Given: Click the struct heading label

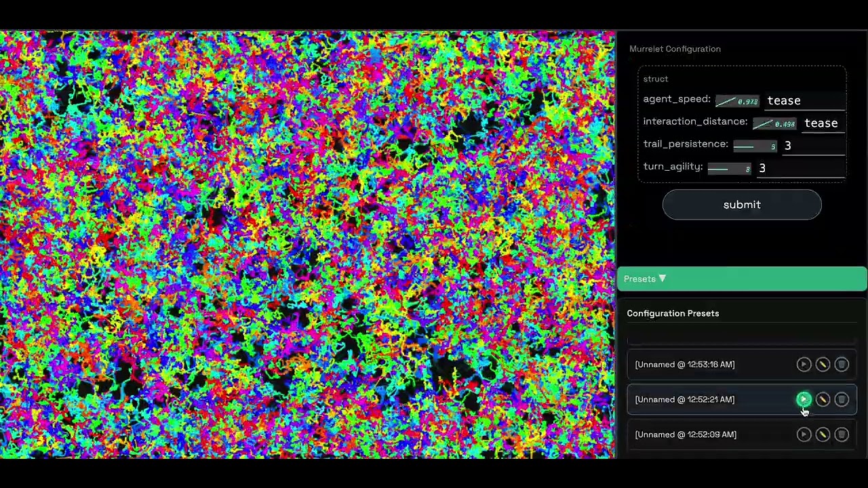Looking at the screenshot, I should [656, 79].
